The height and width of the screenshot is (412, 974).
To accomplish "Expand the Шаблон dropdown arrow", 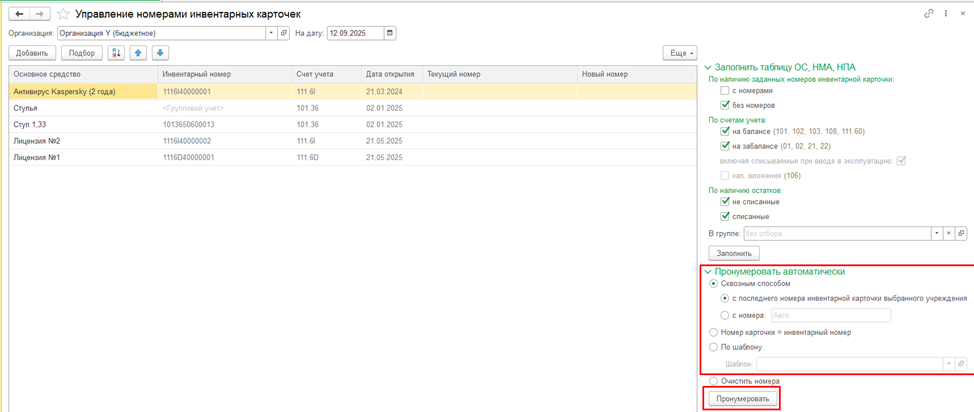I will pyautogui.click(x=948, y=364).
